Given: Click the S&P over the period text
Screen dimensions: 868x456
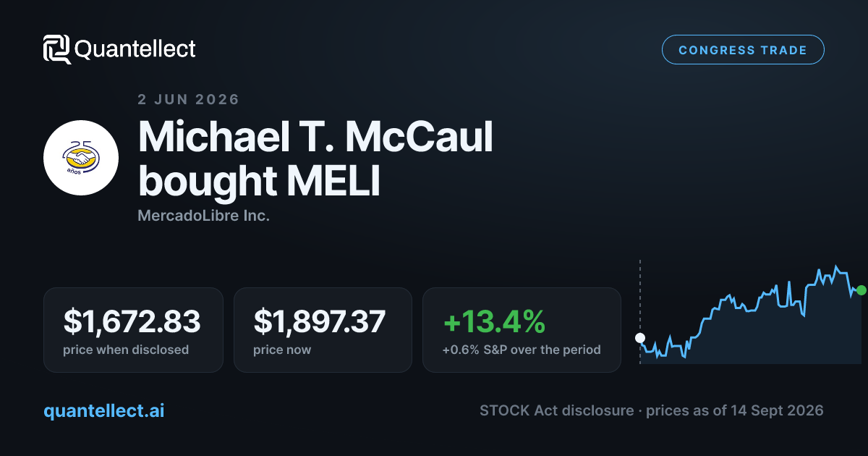Looking at the screenshot, I should (548, 350).
